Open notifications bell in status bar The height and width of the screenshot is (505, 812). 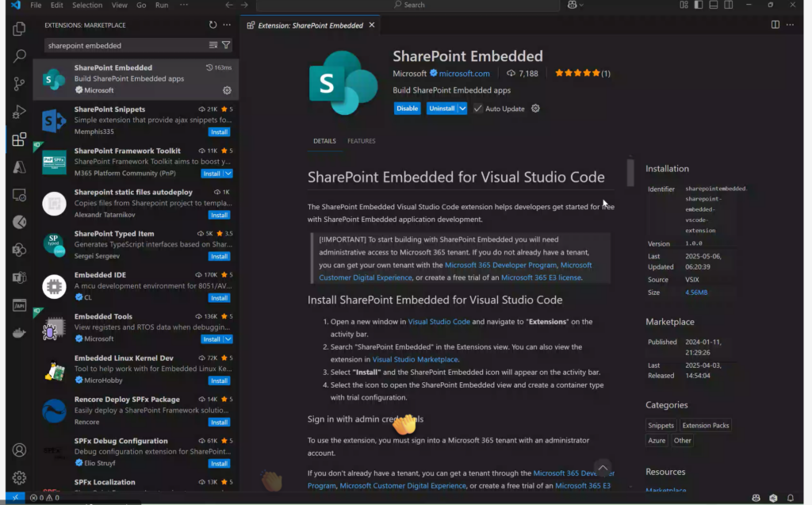pos(791,498)
